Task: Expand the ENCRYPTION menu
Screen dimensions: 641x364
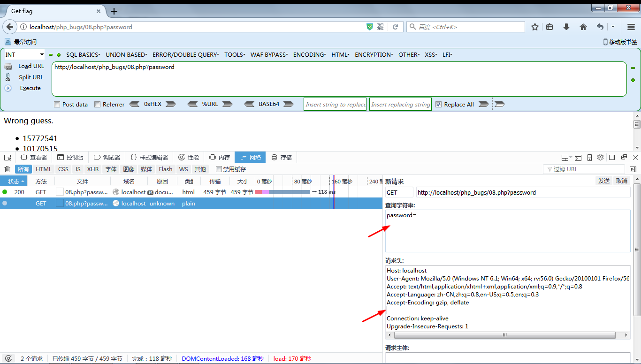Action: pyautogui.click(x=374, y=54)
